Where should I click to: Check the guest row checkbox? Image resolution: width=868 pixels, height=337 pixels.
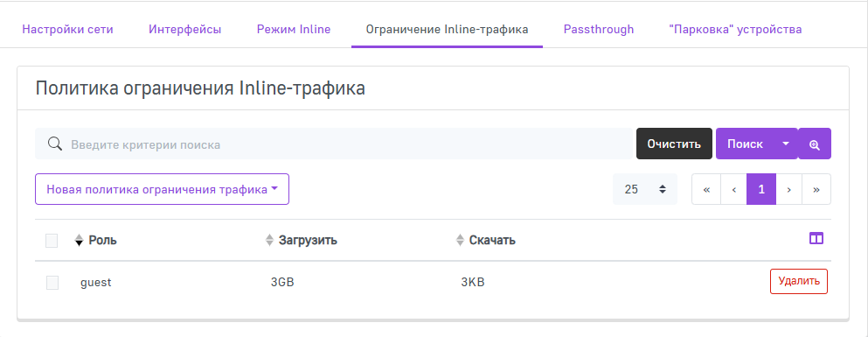pos(52,283)
